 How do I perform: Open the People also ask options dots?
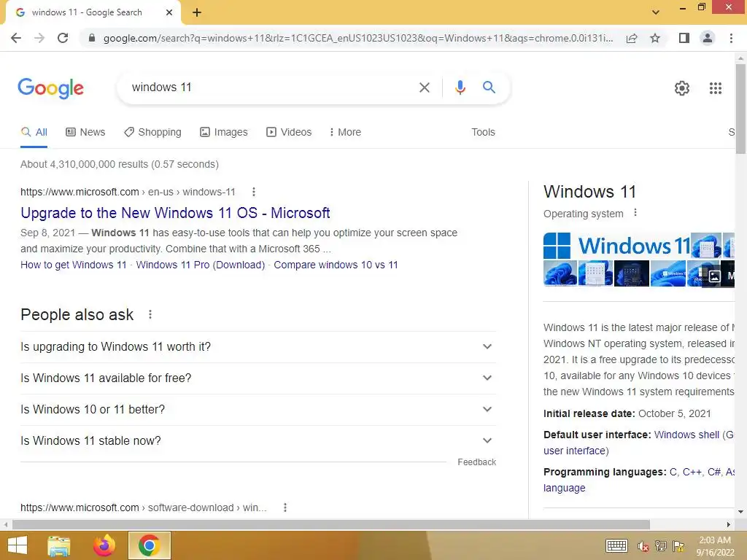150,314
